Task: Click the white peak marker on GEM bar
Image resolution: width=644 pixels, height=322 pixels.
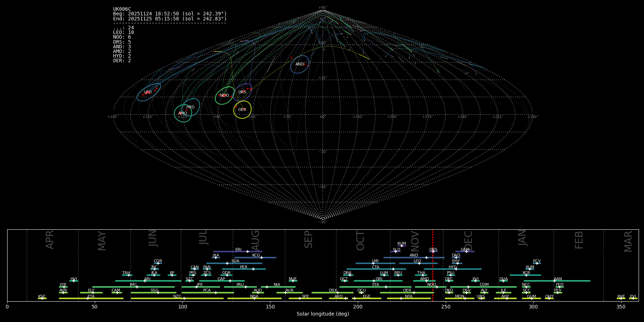Action: point(467,252)
